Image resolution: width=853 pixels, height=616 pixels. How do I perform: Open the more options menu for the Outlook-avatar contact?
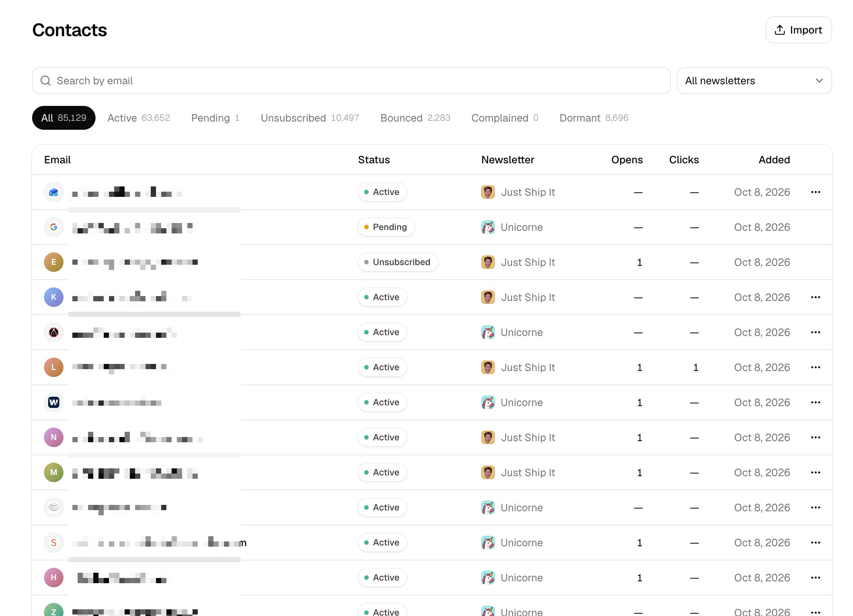point(815,192)
